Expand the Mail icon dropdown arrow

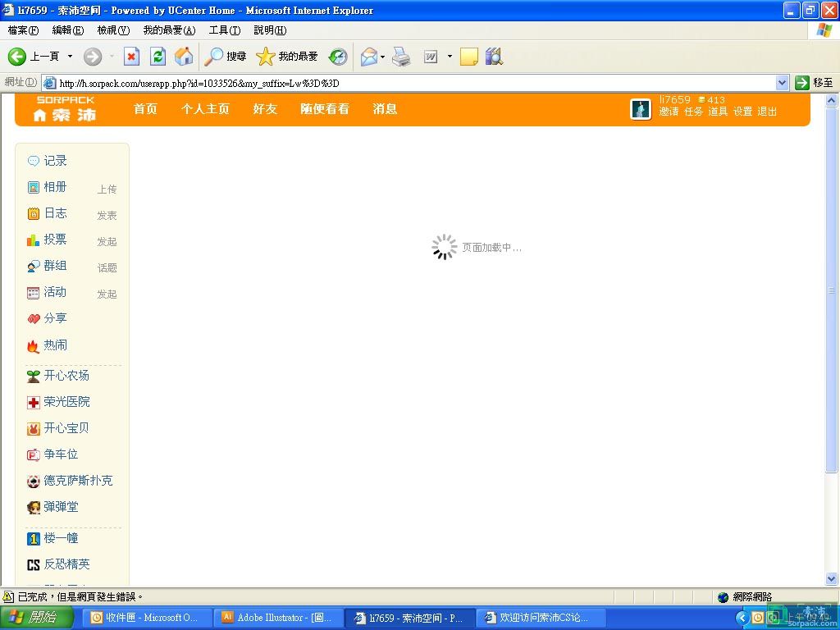point(382,57)
